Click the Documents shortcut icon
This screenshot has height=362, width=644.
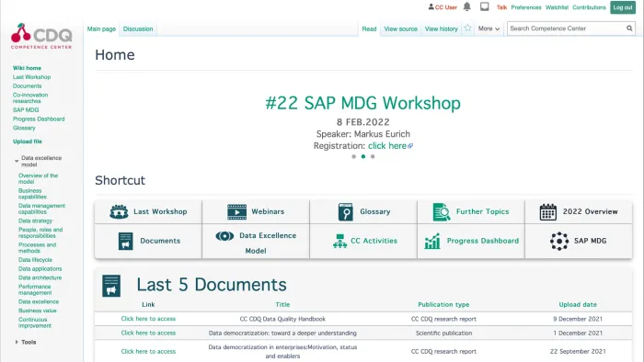click(126, 241)
